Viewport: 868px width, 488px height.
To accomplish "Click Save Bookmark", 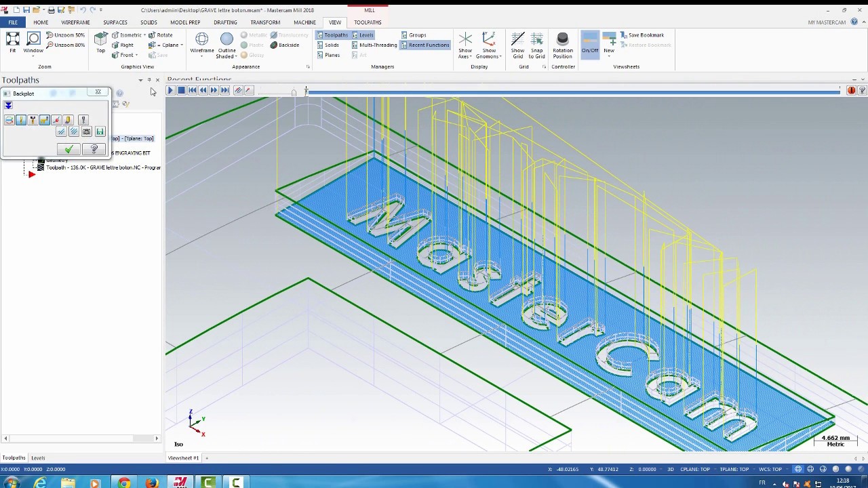I will tap(642, 35).
